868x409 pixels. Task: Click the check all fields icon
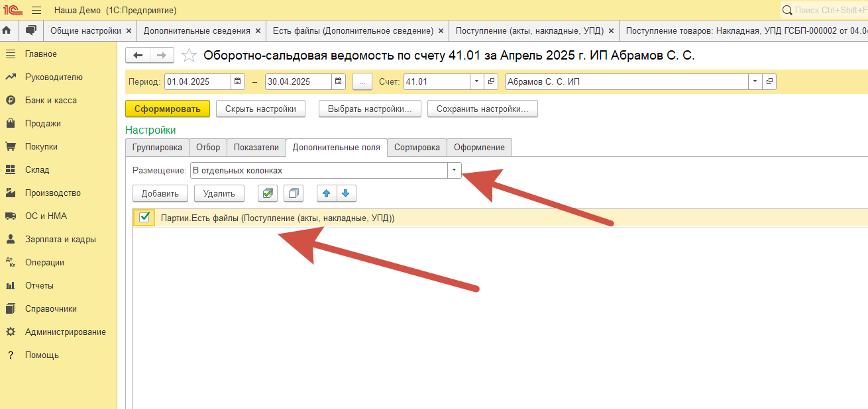[268, 193]
